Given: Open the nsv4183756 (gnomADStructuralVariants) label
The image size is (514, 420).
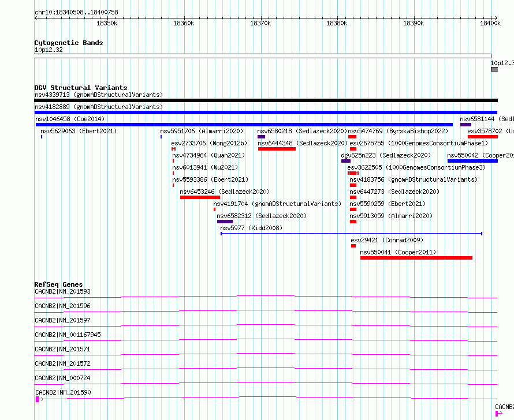Looking at the screenshot, I should point(414,180).
